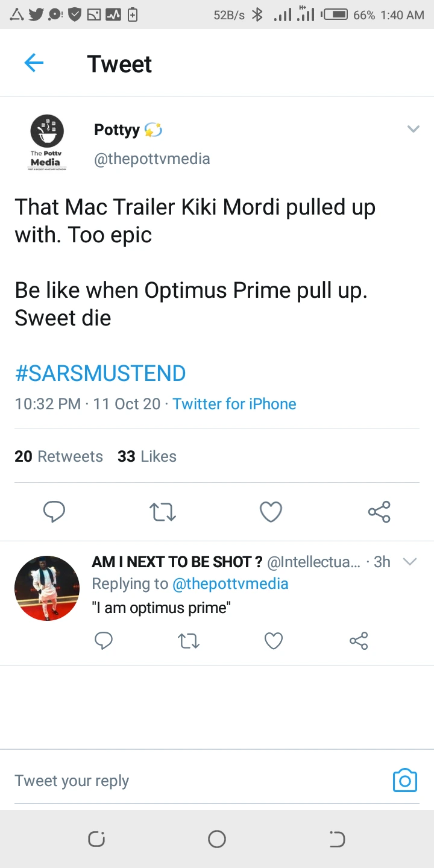This screenshot has width=434, height=868.
Task: Like the "I am optimus prime" reply
Action: coord(274,641)
